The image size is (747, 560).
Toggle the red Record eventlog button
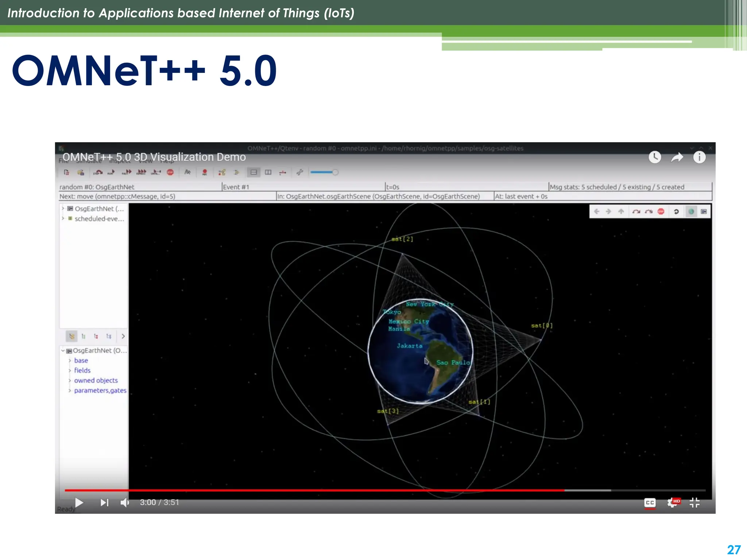[x=205, y=172]
